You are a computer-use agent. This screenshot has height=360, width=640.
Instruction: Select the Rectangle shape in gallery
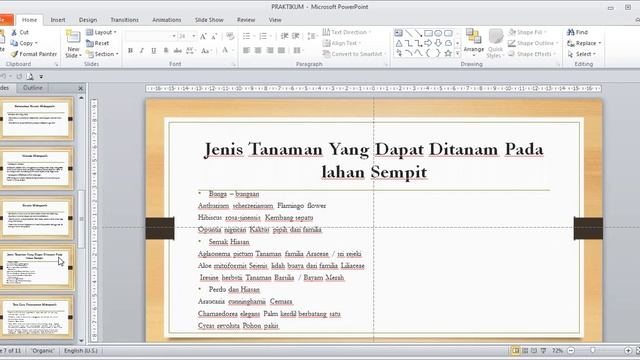click(428, 33)
